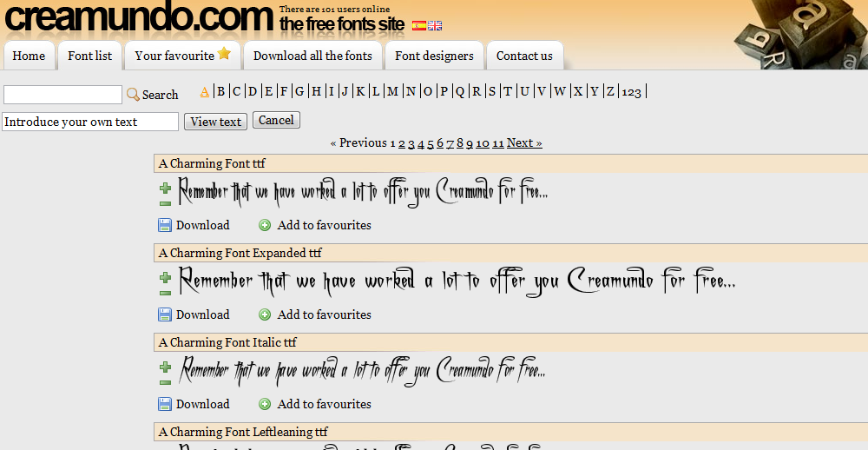
Task: Click the star icon on the Your favourite tab
Action: point(224,53)
